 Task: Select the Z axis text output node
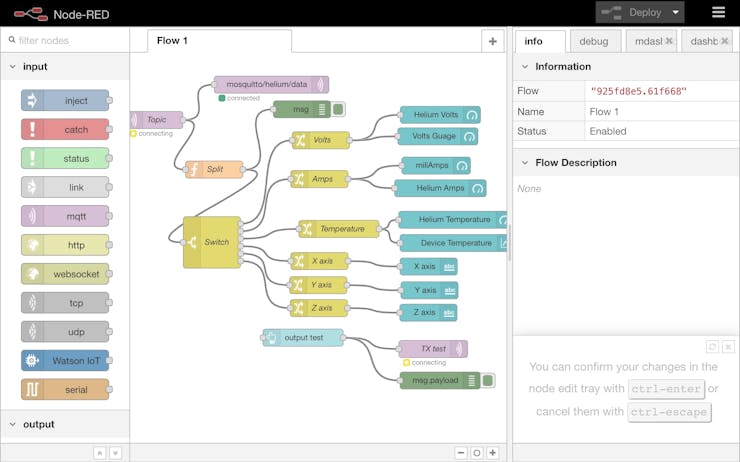(429, 313)
